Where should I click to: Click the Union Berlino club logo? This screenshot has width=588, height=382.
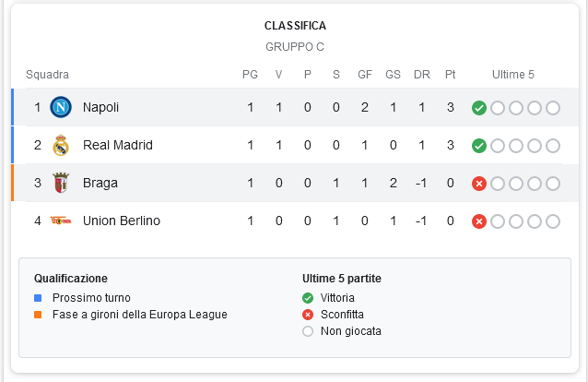click(x=61, y=221)
